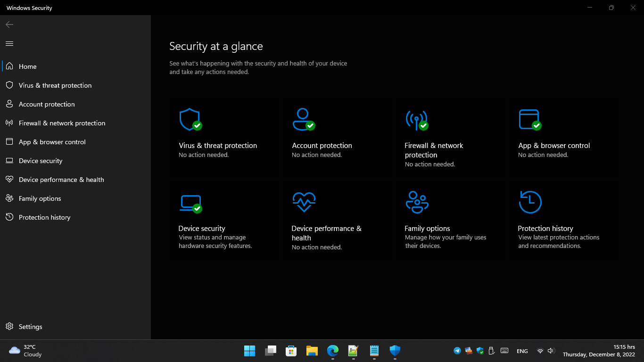This screenshot has height=362, width=644.
Task: Click the 'See what's happening' description text
Action: 258,68
